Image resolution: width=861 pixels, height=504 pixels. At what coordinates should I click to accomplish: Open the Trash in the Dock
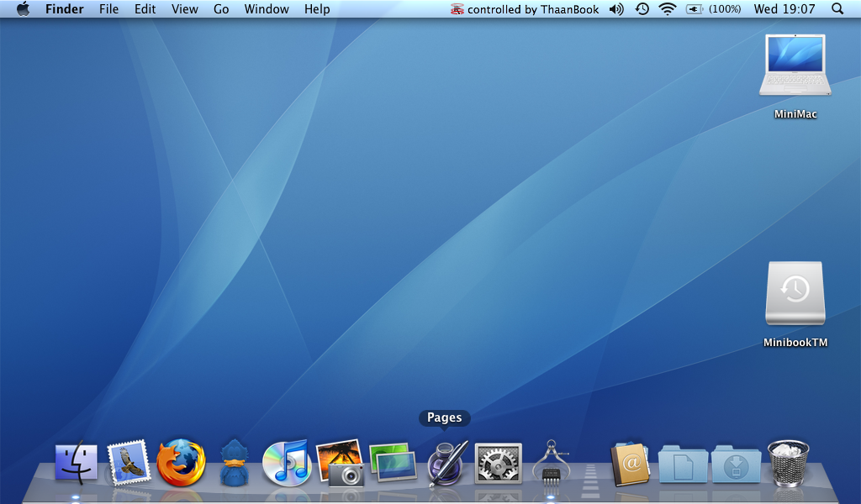[x=788, y=463]
